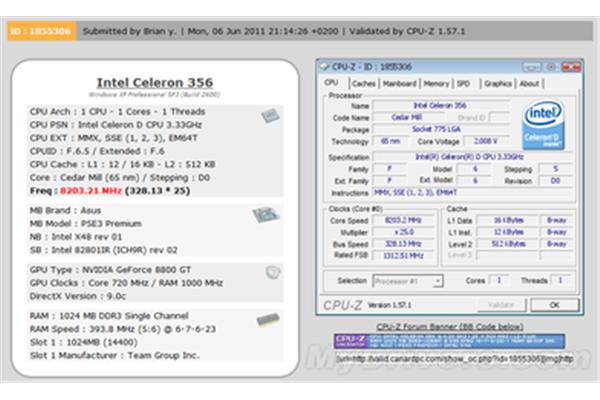600x400 pixels.
Task: Click the CPU-Z validation banner image
Action: (449, 341)
